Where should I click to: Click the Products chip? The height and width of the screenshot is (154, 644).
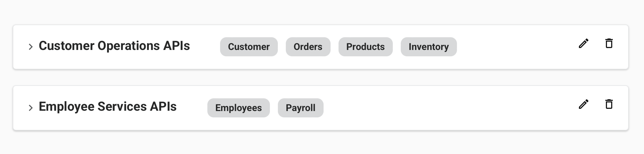coord(365,47)
